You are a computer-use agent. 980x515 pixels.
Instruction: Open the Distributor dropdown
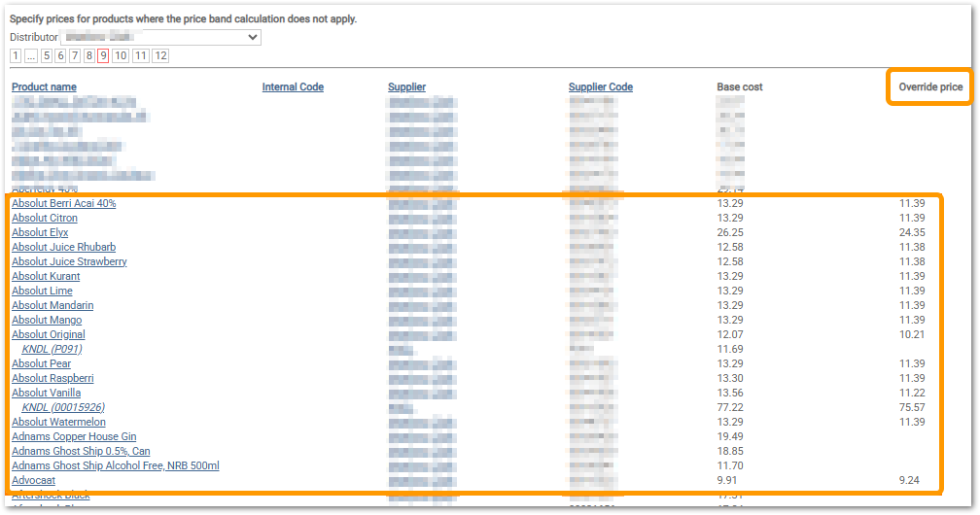(161, 37)
